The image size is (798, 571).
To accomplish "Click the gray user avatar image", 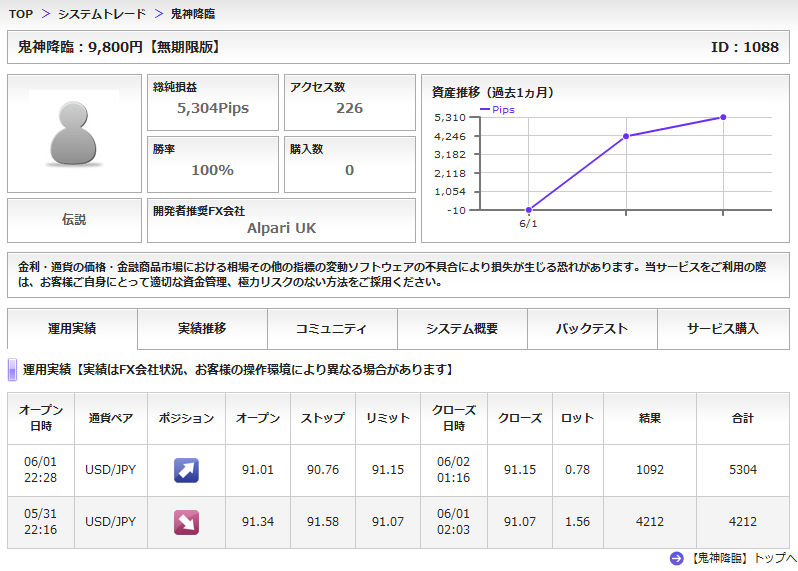I will click(74, 133).
